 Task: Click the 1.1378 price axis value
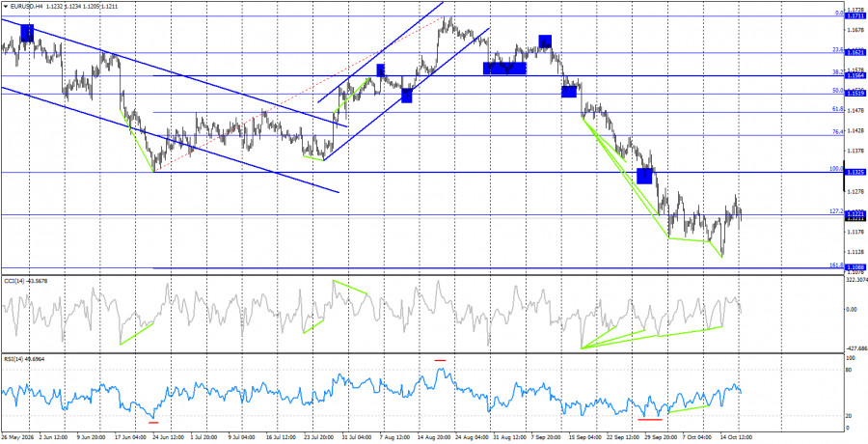854,151
